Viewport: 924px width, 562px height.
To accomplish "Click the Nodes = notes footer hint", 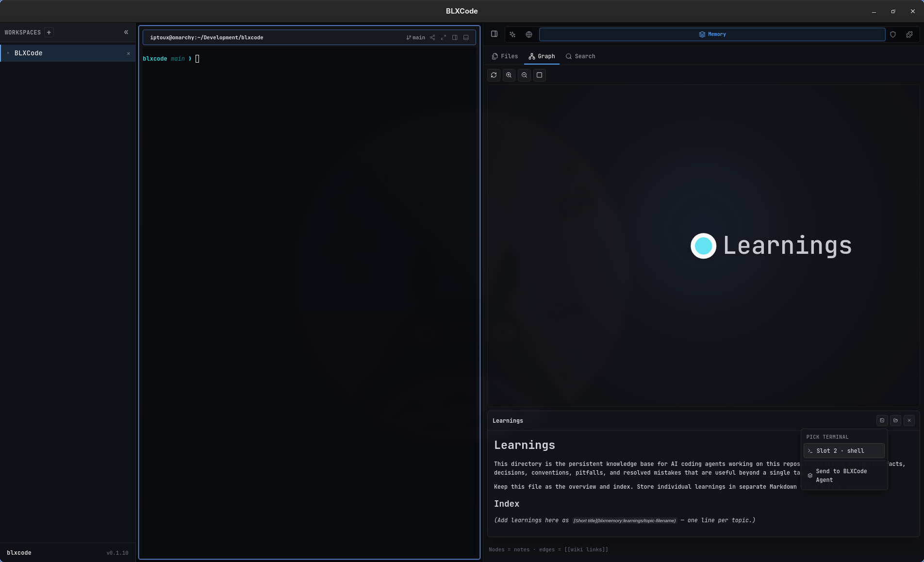I will click(x=548, y=549).
